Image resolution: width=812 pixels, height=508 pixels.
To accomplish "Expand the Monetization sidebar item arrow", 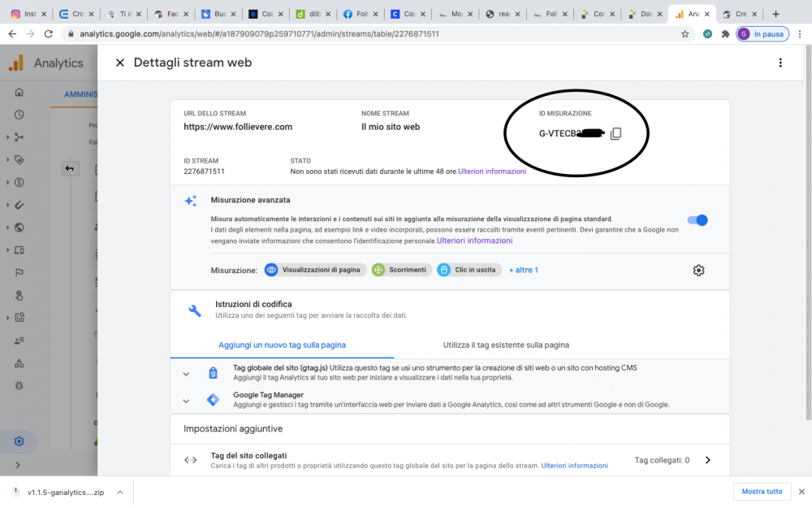I will 7,182.
